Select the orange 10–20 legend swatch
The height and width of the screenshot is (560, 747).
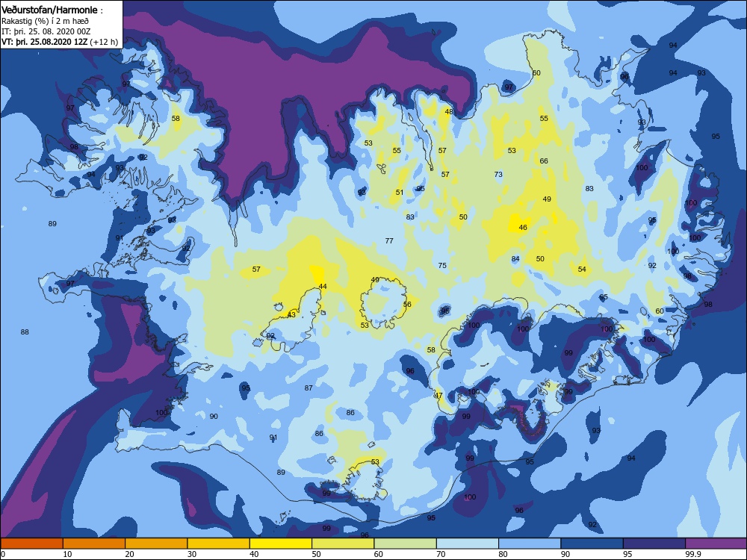tap(94, 544)
